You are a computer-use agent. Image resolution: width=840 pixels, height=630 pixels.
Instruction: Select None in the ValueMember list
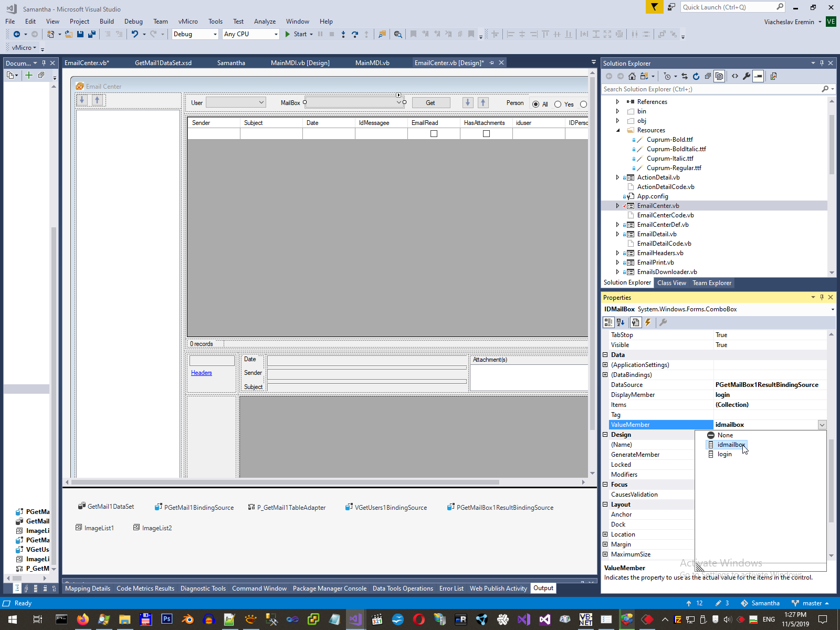pyautogui.click(x=725, y=435)
